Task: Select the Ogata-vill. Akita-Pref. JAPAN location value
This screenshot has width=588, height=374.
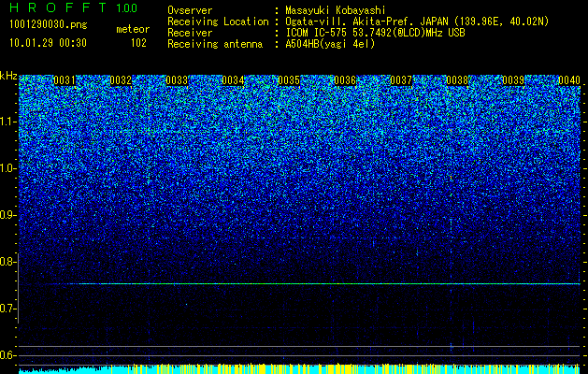Action: [419, 22]
